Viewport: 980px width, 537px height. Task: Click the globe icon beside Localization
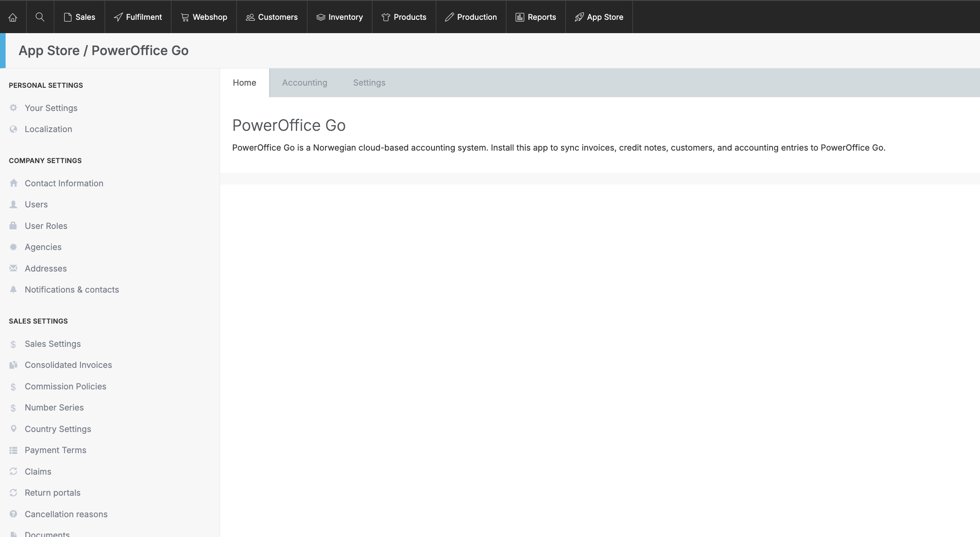pyautogui.click(x=13, y=129)
